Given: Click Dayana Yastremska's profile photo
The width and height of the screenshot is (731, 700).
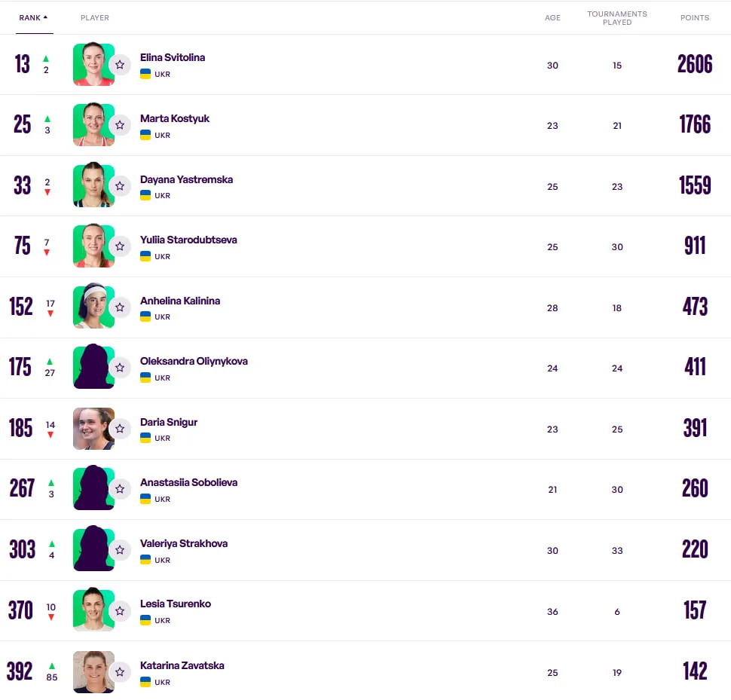Looking at the screenshot, I should tap(93, 185).
